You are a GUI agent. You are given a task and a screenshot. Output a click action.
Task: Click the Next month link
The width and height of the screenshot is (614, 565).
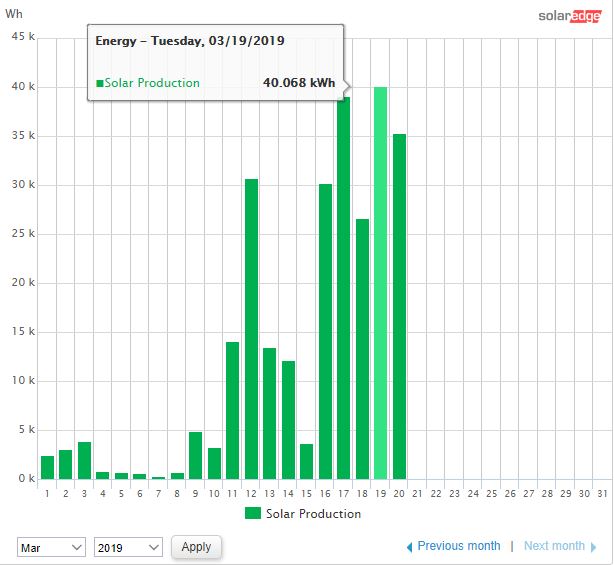[x=554, y=546]
